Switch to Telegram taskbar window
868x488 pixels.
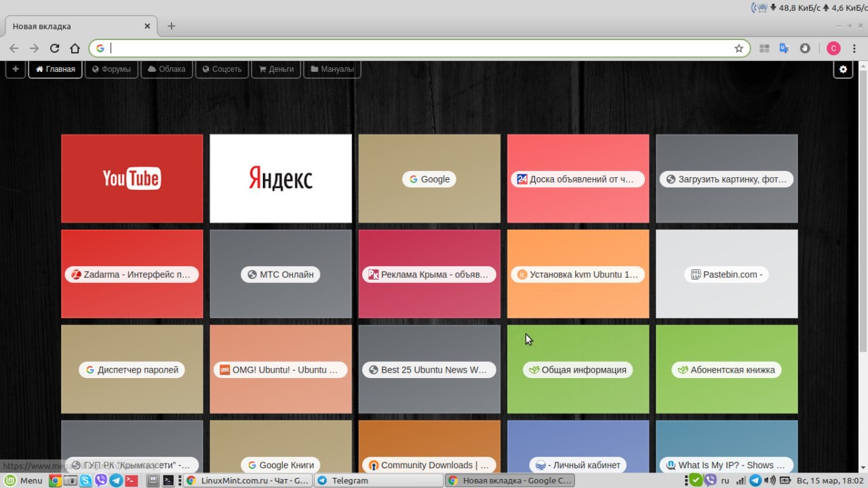point(378,481)
